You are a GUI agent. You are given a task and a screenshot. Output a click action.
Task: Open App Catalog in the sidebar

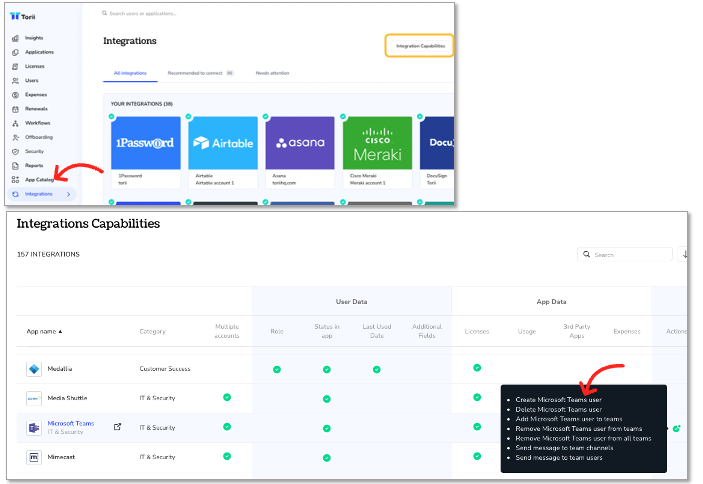click(x=39, y=180)
